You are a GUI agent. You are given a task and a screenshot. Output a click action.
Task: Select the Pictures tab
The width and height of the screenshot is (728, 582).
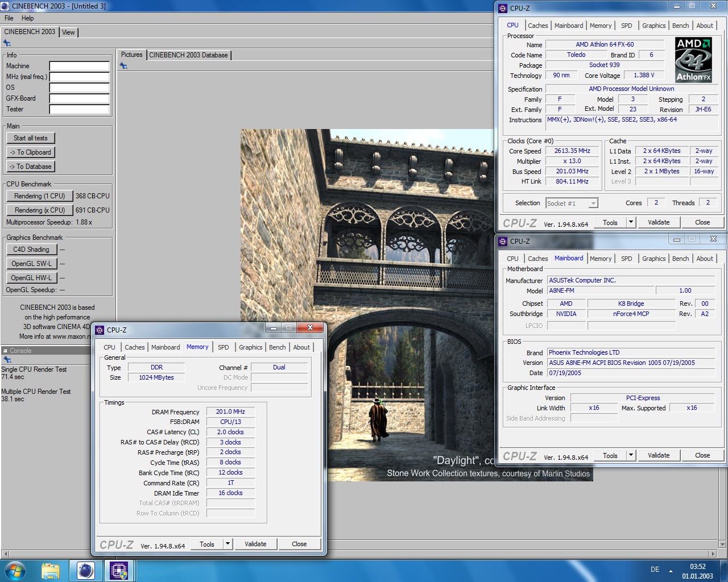point(131,55)
